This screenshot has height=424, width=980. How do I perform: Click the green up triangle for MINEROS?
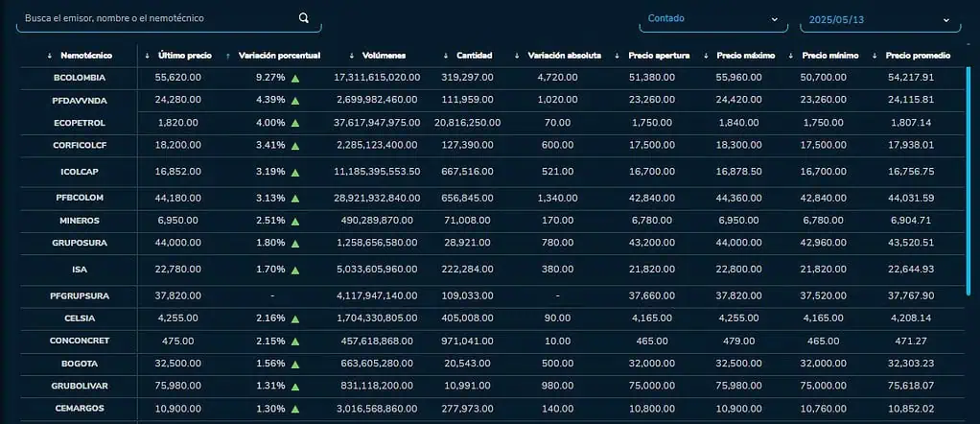[x=295, y=222]
